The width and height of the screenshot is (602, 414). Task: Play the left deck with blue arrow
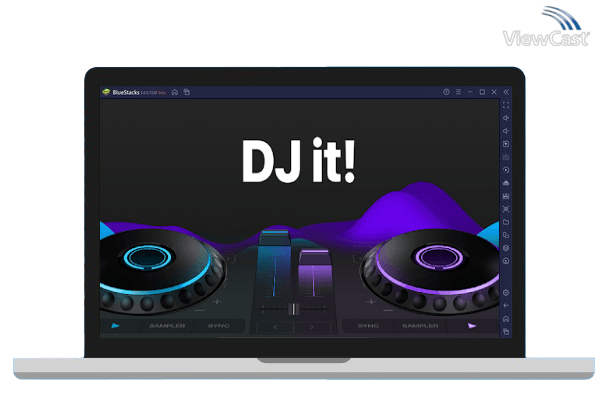pos(115,326)
